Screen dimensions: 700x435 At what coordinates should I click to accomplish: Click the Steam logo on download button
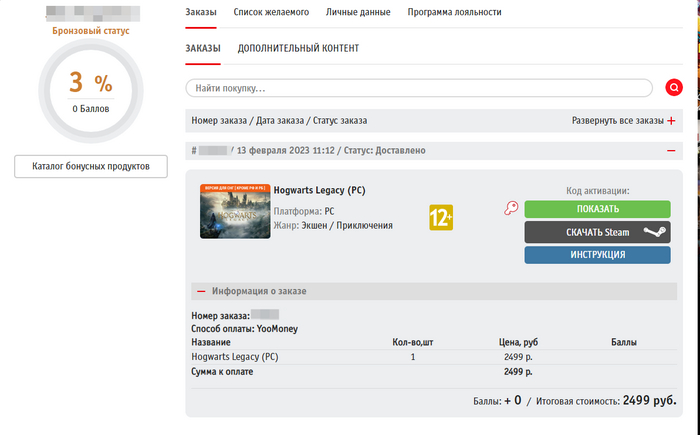[x=653, y=232]
